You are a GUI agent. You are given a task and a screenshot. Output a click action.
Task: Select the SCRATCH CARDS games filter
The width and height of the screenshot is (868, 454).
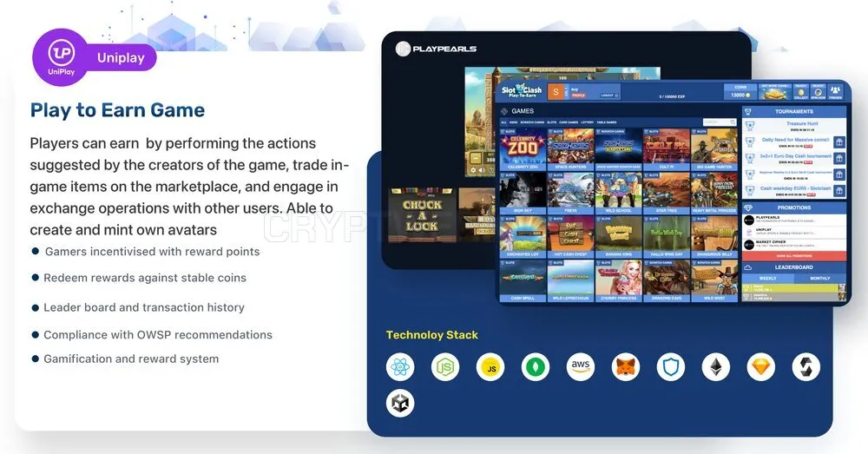(532, 122)
